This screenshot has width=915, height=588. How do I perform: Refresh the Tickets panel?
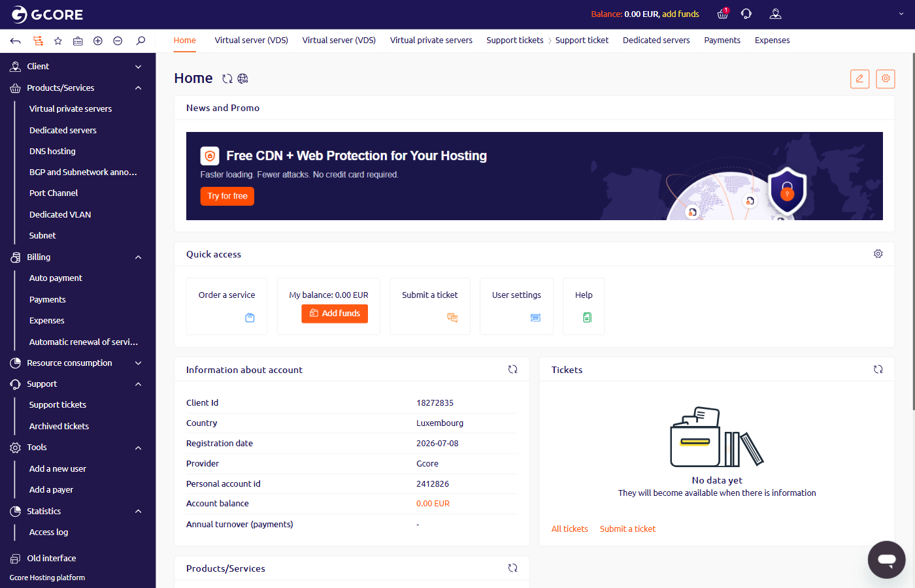click(878, 369)
